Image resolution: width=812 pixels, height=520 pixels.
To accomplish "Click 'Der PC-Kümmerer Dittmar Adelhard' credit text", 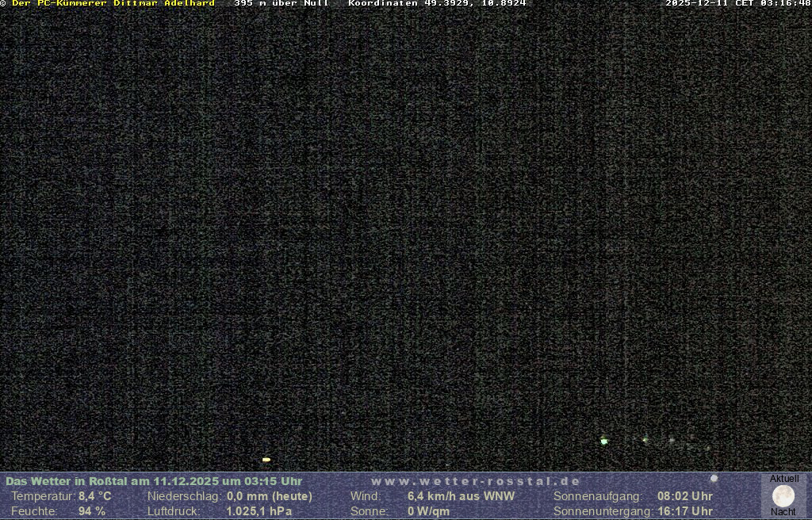I will tap(113, 3).
